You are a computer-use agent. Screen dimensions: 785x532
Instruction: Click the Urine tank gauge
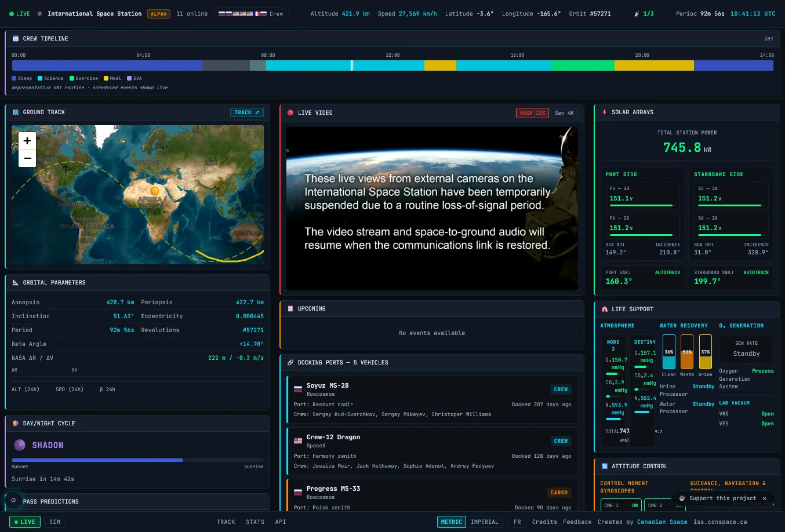click(x=706, y=352)
